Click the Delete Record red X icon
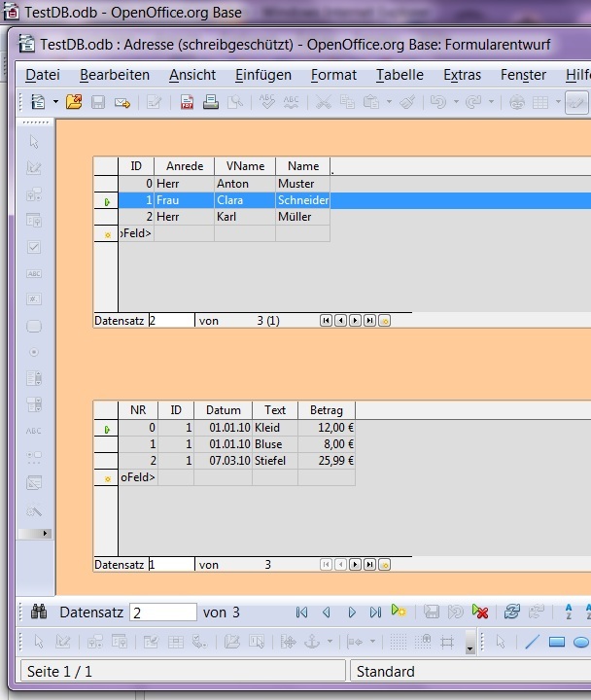This screenshot has width=591, height=700. (480, 612)
